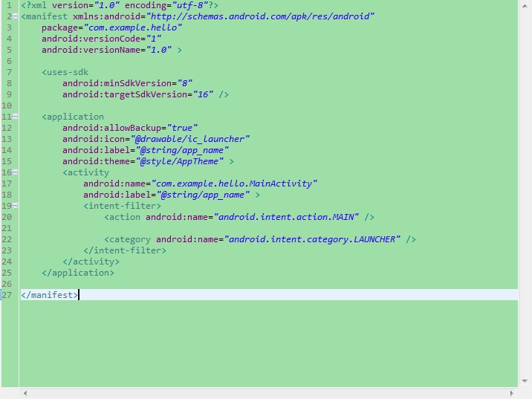Click the encoding value "utf-8"
The height and width of the screenshot is (399, 532).
(190, 5)
